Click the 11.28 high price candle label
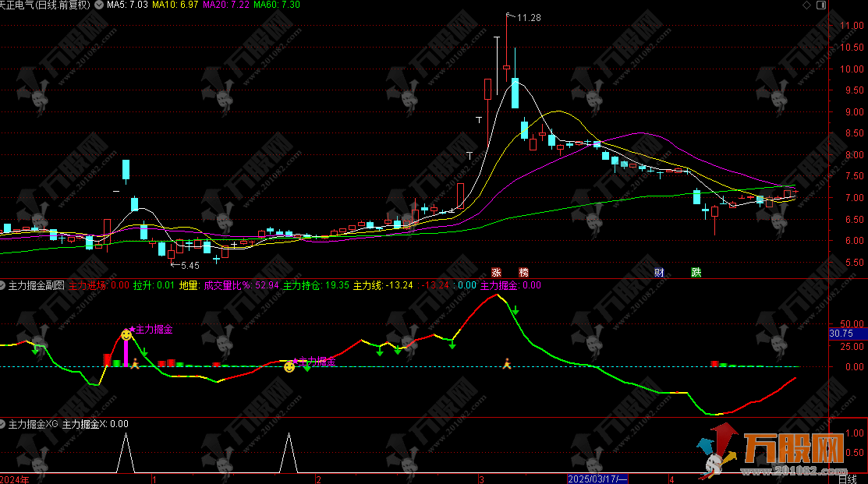The height and width of the screenshot is (484, 868). click(528, 17)
